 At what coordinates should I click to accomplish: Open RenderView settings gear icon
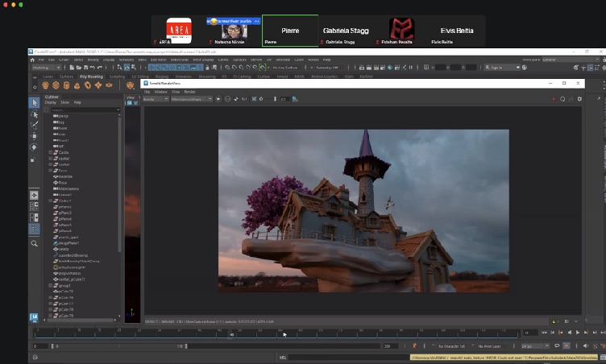coord(579,99)
